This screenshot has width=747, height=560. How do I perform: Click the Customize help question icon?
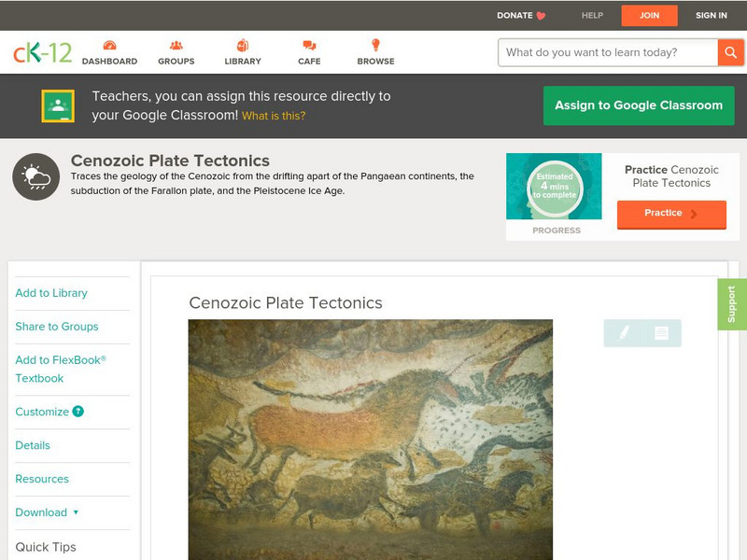pyautogui.click(x=78, y=411)
